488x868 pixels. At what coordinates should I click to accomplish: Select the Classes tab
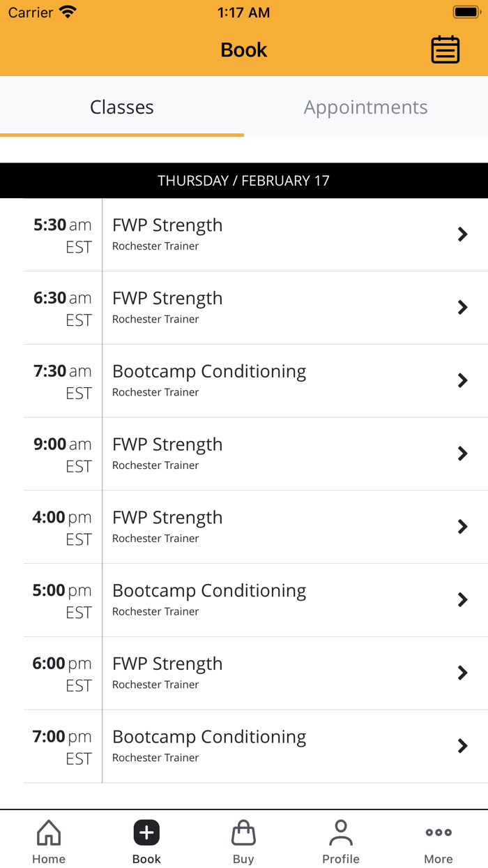coord(122,107)
